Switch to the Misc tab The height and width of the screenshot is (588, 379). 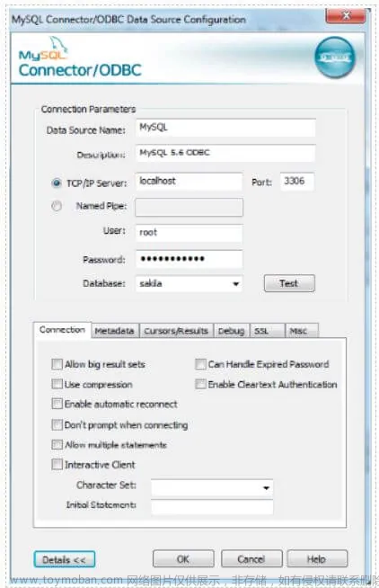302,331
